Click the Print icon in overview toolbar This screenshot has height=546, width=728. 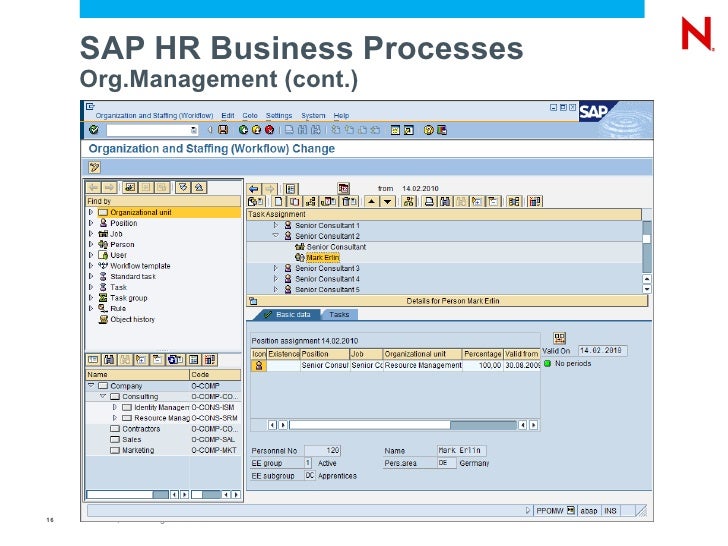click(x=429, y=202)
